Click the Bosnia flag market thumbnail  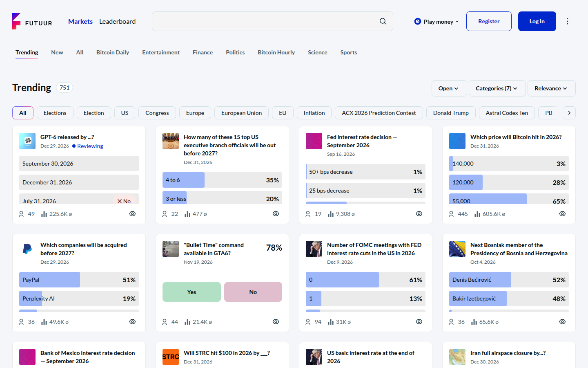(x=457, y=249)
